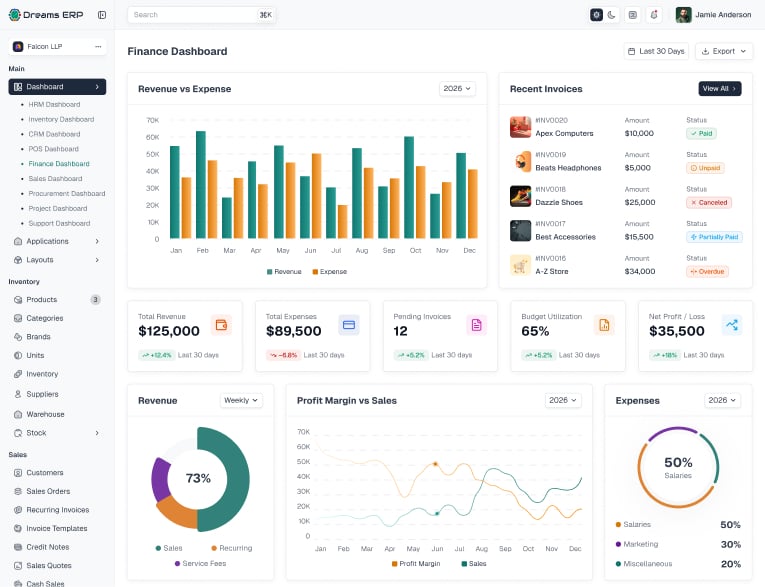
Task: Click the Last 30 Days button
Action: pyautogui.click(x=656, y=51)
